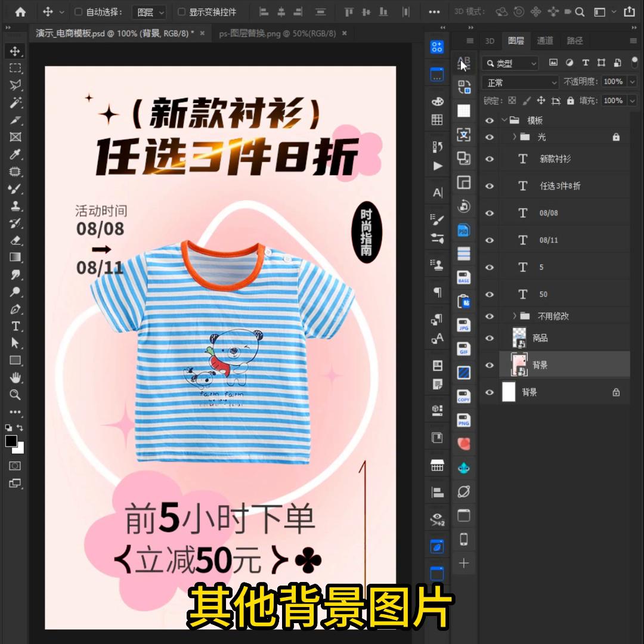Select the Move tool
The height and width of the screenshot is (644, 644).
click(15, 52)
